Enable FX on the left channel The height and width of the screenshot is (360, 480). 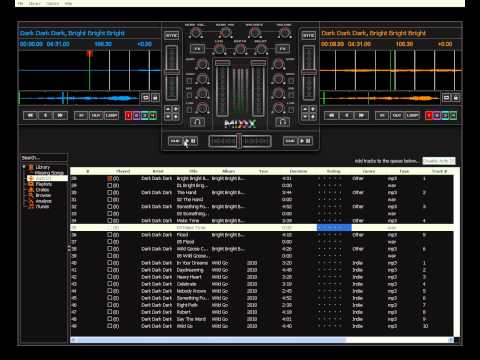click(x=197, y=49)
